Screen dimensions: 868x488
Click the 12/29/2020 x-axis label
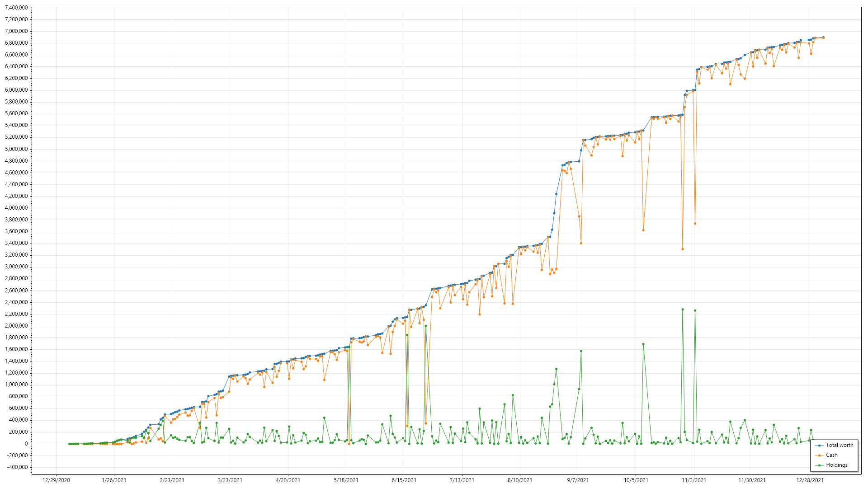(x=56, y=480)
